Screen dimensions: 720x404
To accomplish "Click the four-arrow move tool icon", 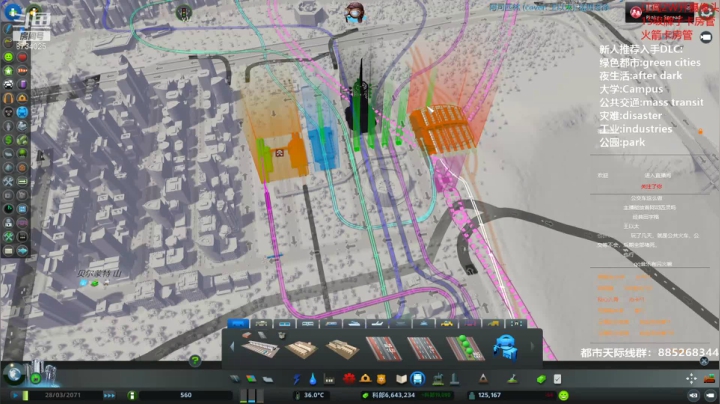I will pyautogui.click(x=692, y=379).
